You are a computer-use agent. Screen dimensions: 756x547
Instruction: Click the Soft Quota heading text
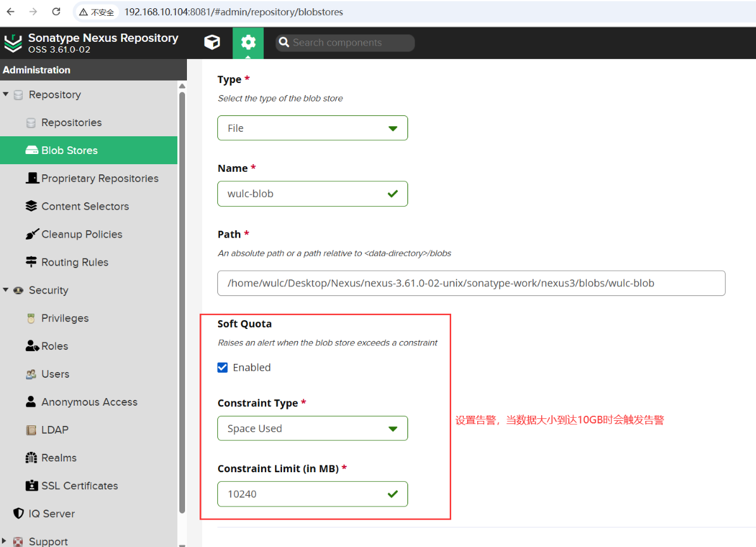(x=245, y=324)
